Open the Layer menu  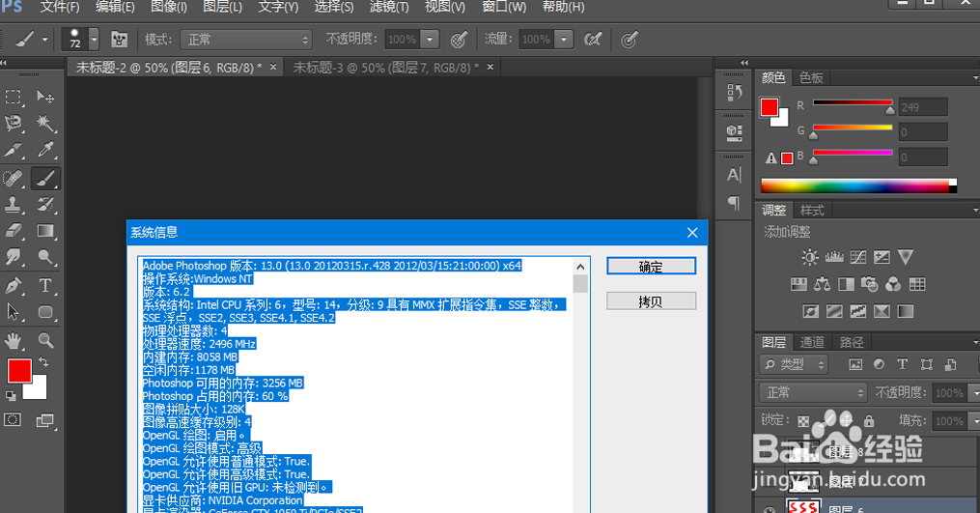(x=222, y=7)
